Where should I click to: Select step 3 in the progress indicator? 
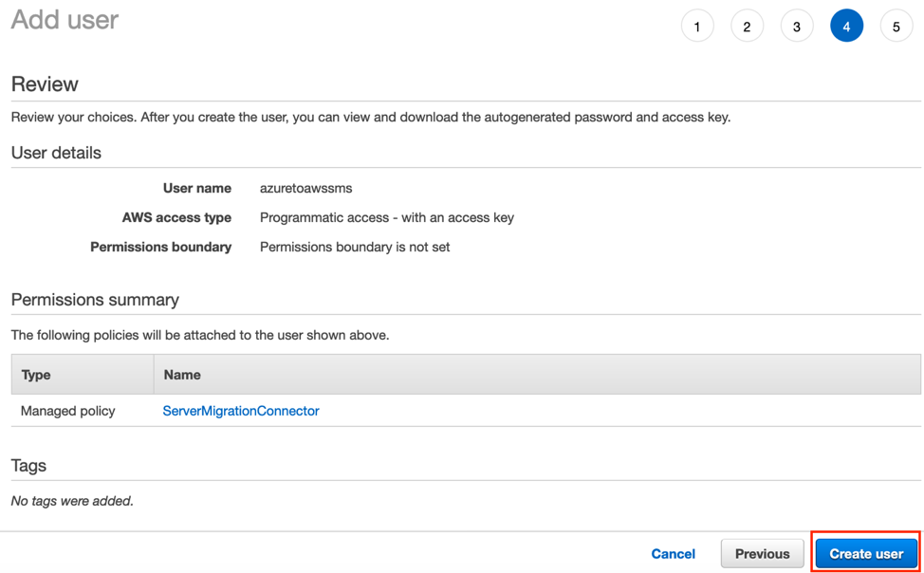[797, 27]
